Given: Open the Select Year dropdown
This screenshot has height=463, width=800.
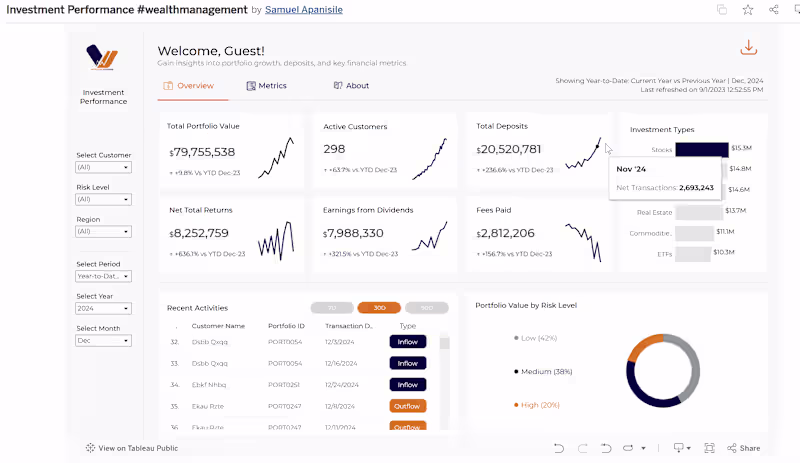Looking at the screenshot, I should (103, 308).
